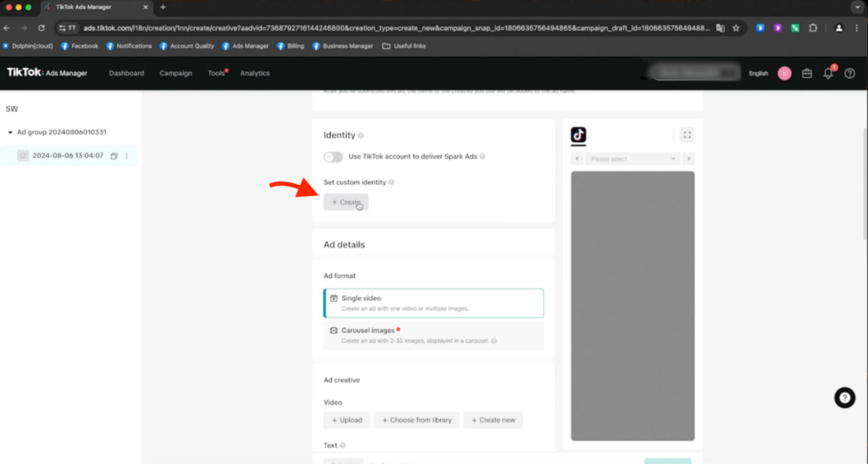868x464 pixels.
Task: Open the tab search dropdown arrow
Action: click(x=857, y=7)
